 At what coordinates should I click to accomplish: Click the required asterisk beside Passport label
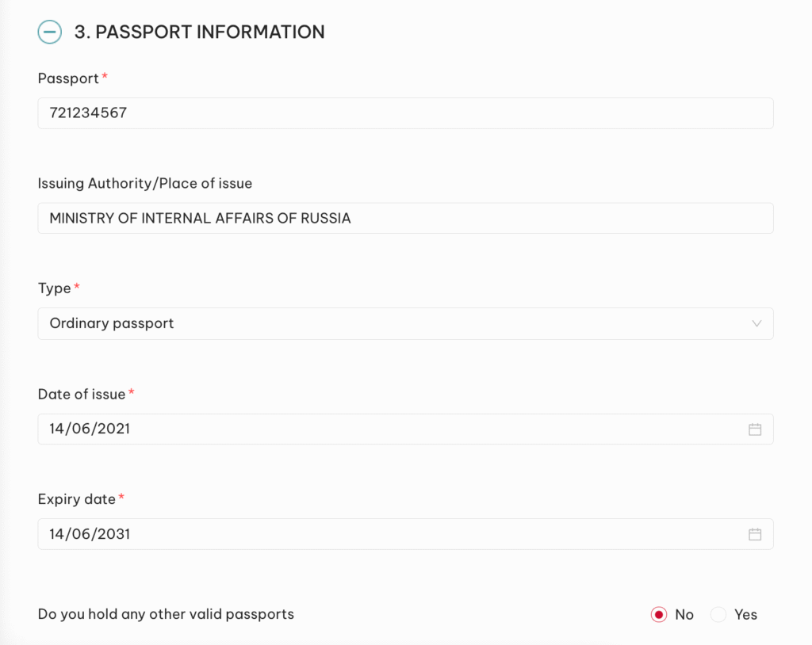pos(105,75)
